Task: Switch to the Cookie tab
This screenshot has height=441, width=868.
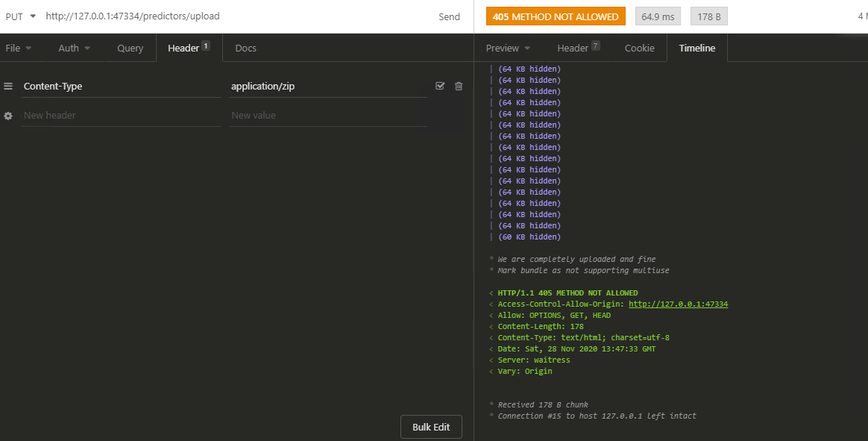Action: tap(639, 48)
